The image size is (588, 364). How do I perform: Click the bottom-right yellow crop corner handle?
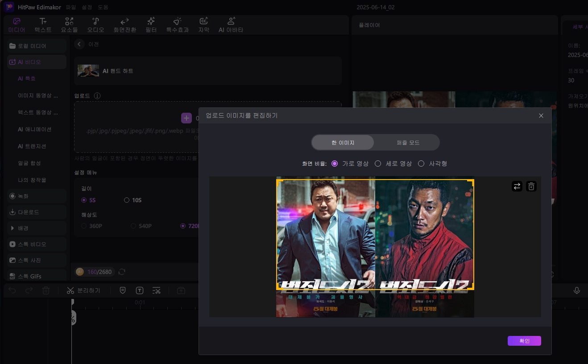(472, 287)
